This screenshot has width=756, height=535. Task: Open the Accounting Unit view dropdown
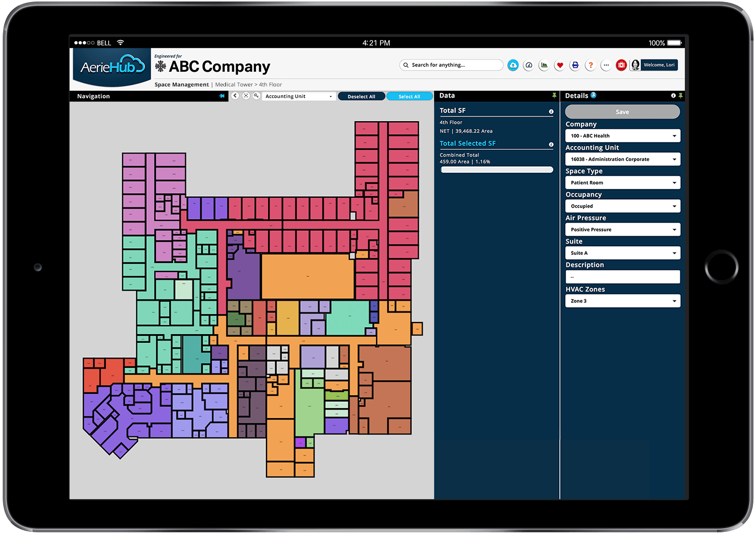click(298, 96)
